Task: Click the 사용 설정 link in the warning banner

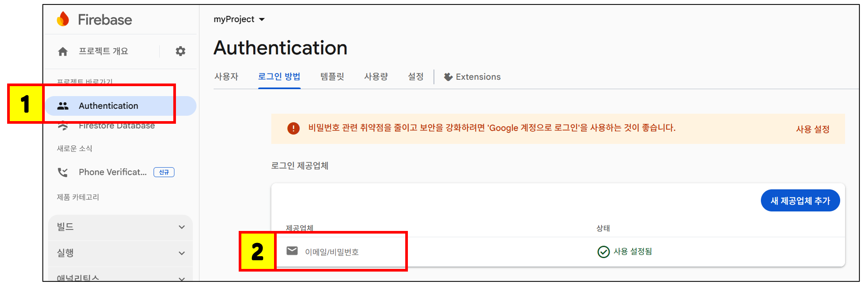Action: click(813, 129)
